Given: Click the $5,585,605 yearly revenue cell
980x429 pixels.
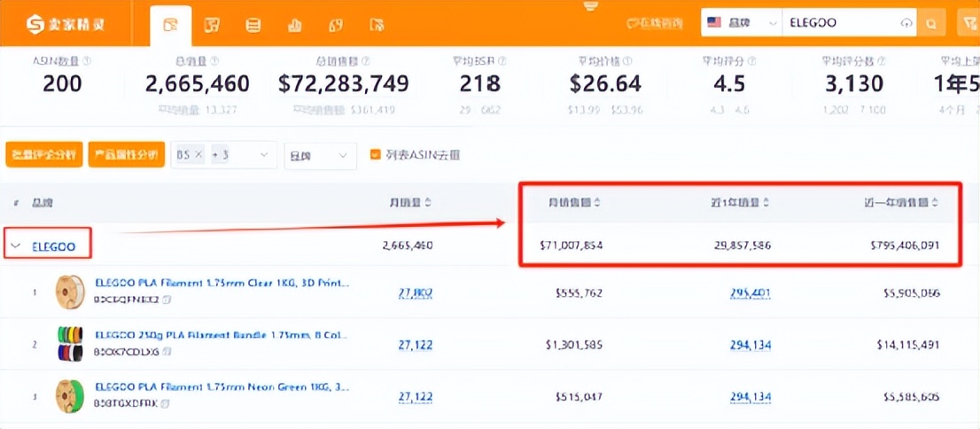Looking at the screenshot, I should pyautogui.click(x=912, y=397).
